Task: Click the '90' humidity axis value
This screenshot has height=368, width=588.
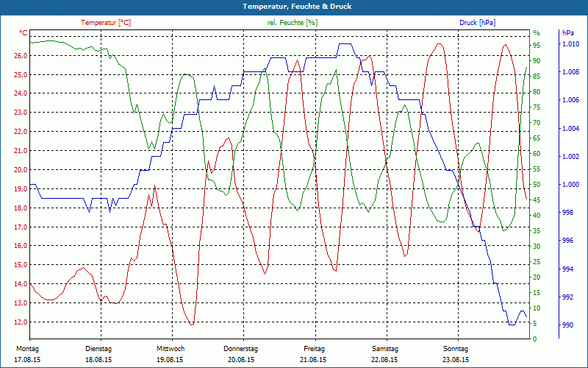Action: (x=537, y=61)
